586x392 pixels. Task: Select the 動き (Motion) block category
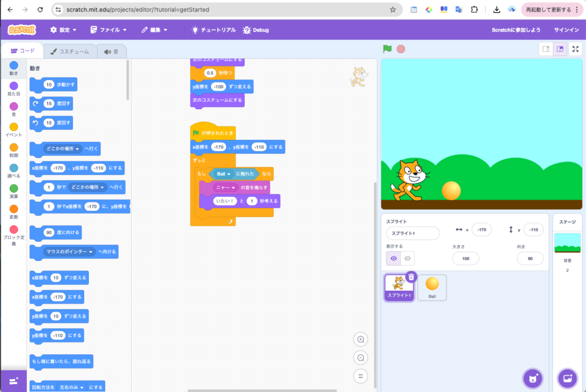pos(14,68)
